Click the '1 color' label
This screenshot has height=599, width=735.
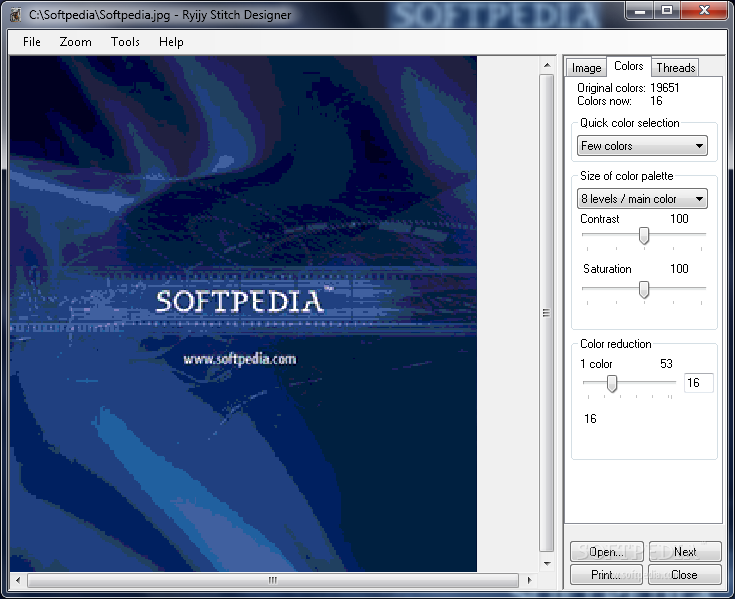pyautogui.click(x=596, y=364)
